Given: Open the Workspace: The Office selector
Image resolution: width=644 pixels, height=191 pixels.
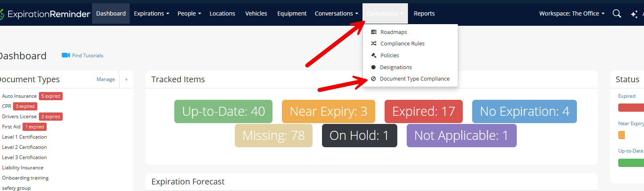Looking at the screenshot, I should coord(571,13).
